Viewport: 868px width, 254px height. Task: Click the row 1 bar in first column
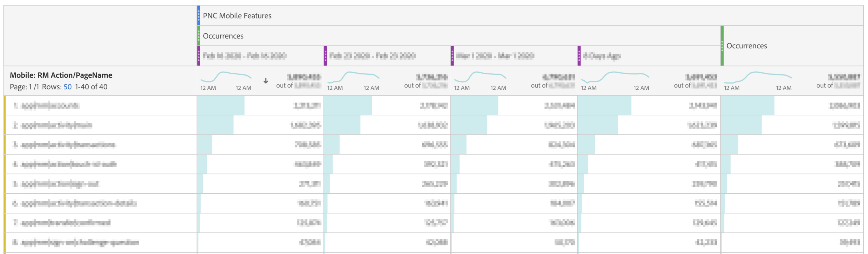221,105
